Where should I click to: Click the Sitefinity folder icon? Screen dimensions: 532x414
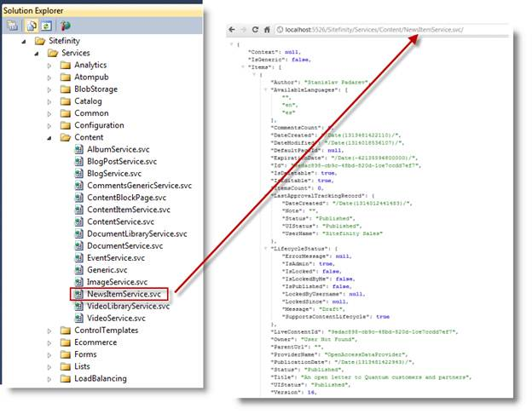click(x=40, y=41)
